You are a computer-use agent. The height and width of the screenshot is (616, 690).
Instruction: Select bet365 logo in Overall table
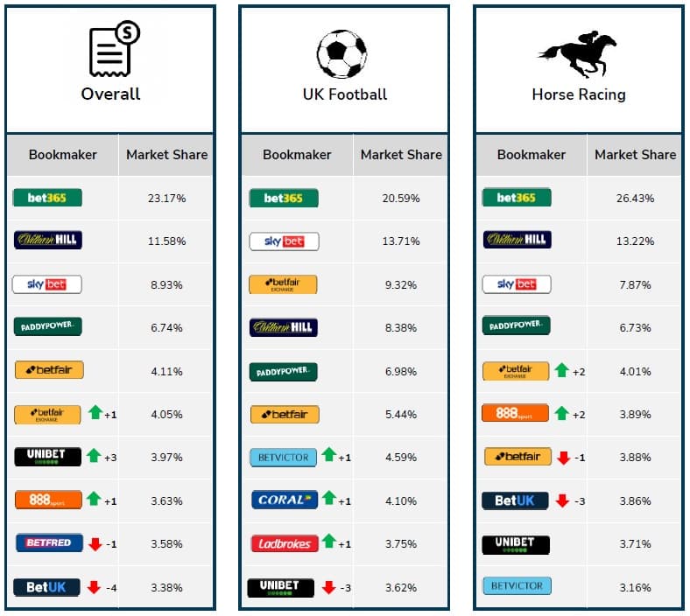[47, 198]
